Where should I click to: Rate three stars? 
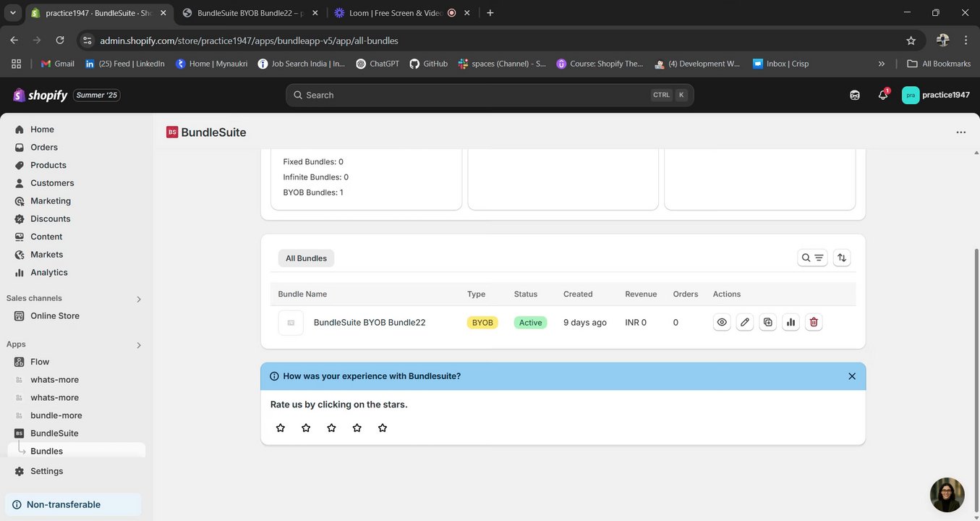pyautogui.click(x=331, y=428)
